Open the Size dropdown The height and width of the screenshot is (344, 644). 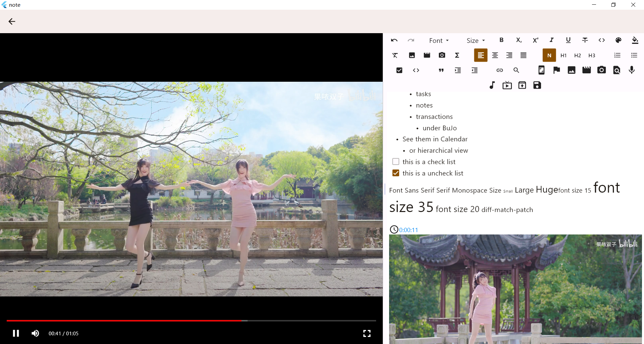[x=476, y=41]
